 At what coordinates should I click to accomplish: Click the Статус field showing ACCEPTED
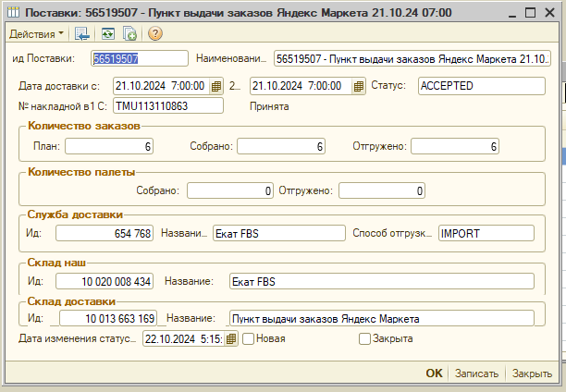(x=482, y=86)
